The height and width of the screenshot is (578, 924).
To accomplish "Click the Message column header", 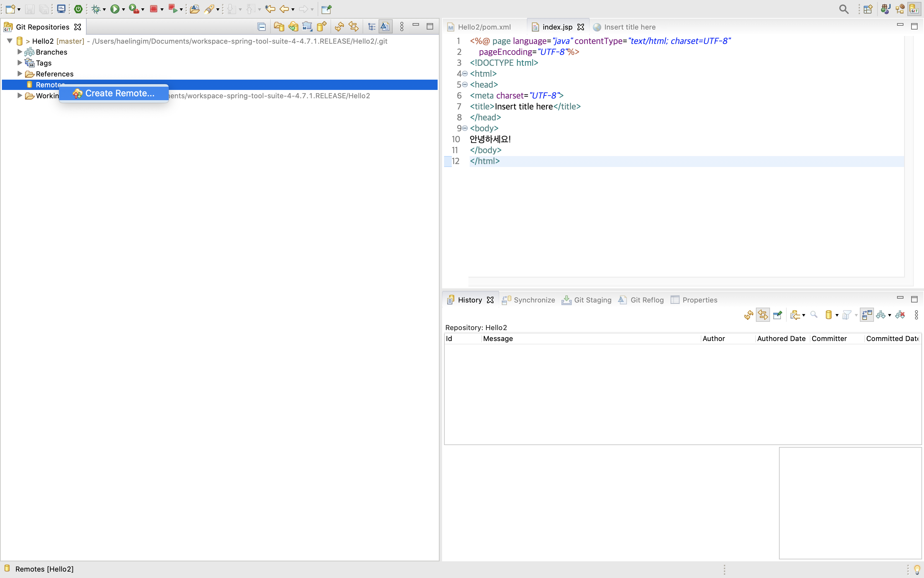I will pos(591,339).
